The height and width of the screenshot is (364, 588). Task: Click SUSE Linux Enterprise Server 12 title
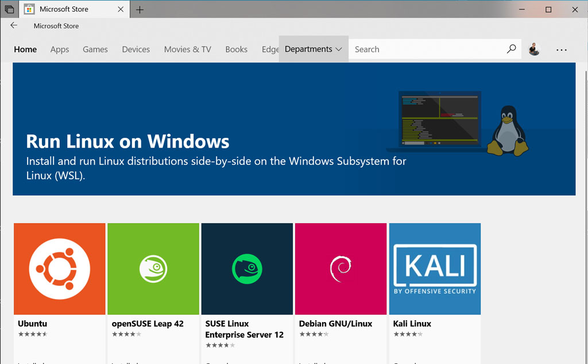point(244,329)
